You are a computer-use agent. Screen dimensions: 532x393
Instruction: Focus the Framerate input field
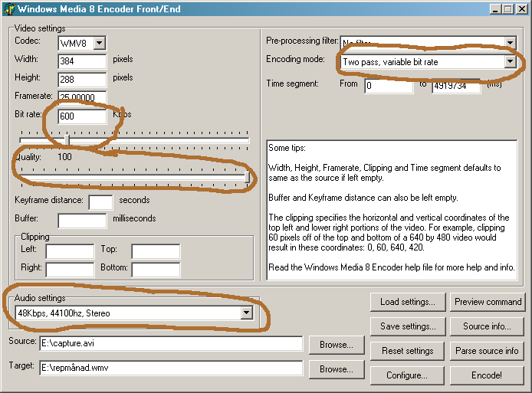click(x=82, y=97)
